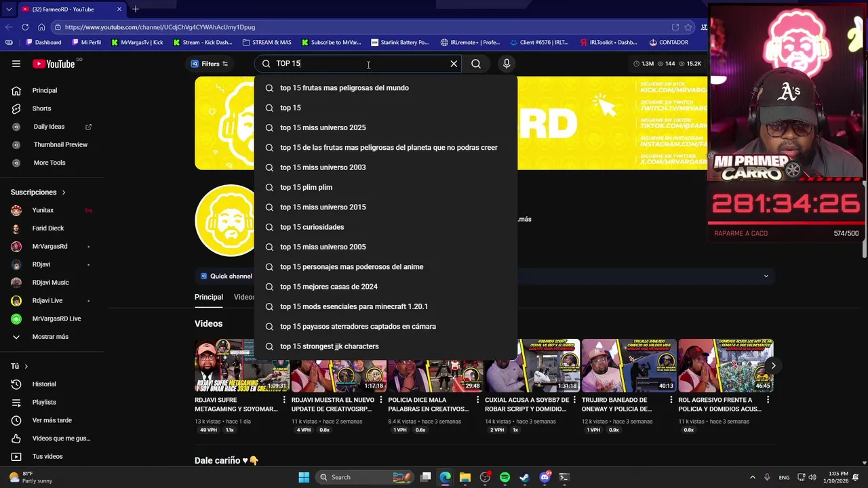Bookmark this page with the star
Screen dimensions: 868x488
(688, 27)
